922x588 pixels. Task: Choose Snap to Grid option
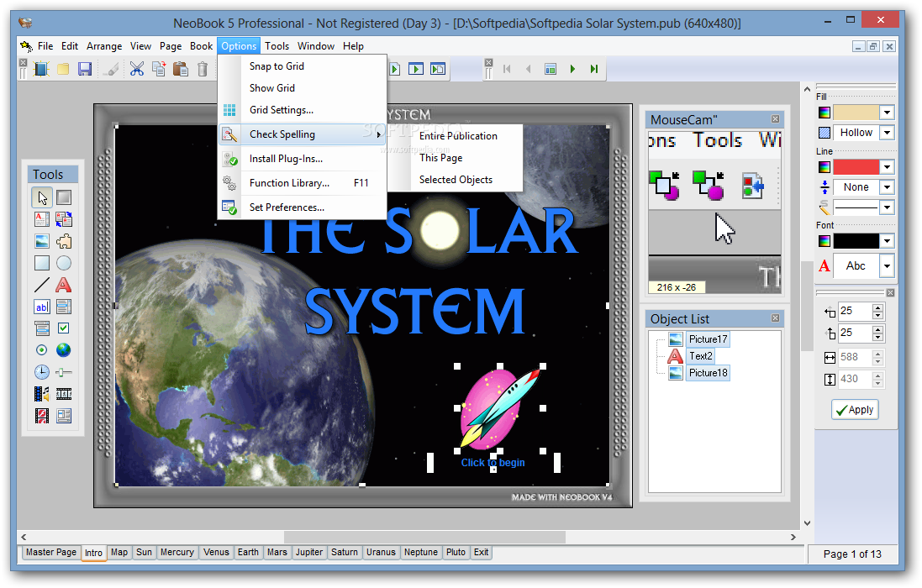(303, 66)
